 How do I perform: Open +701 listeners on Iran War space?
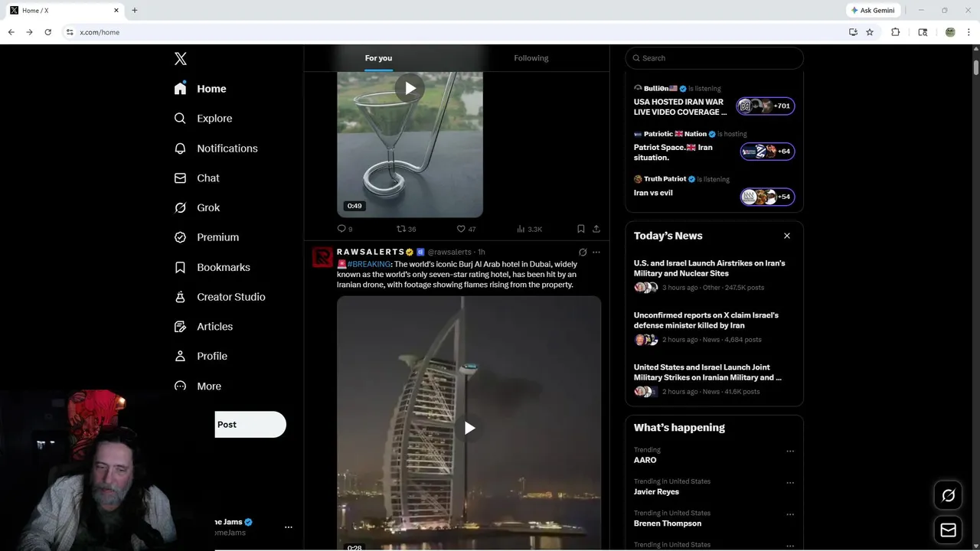(766, 106)
